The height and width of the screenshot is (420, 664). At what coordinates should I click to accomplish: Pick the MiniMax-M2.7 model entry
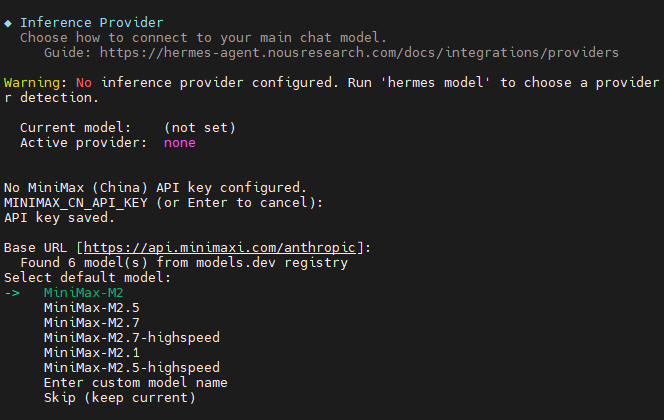click(91, 323)
